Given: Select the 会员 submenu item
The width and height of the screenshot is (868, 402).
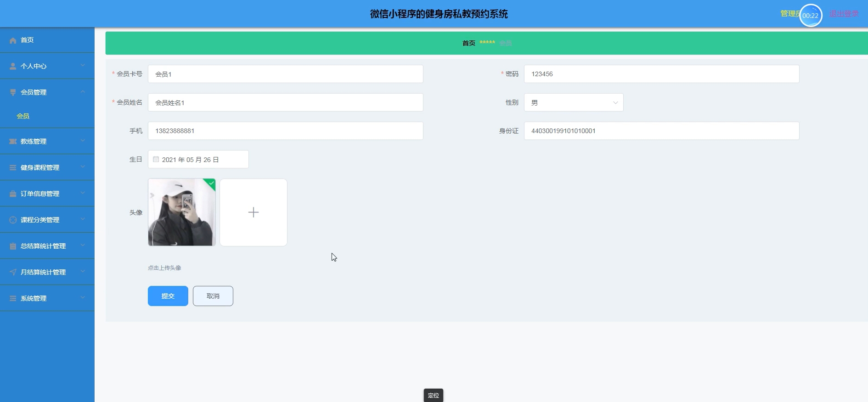Looking at the screenshot, I should click(x=23, y=116).
